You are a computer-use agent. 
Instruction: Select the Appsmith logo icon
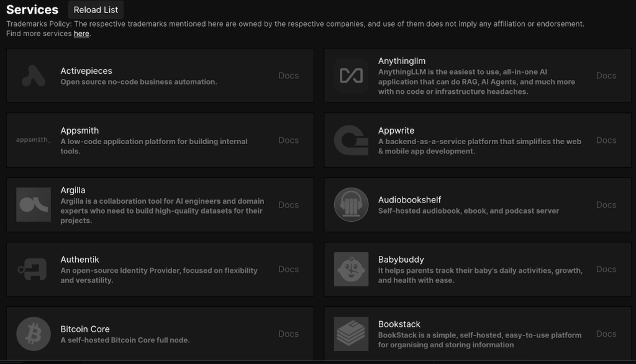34,140
